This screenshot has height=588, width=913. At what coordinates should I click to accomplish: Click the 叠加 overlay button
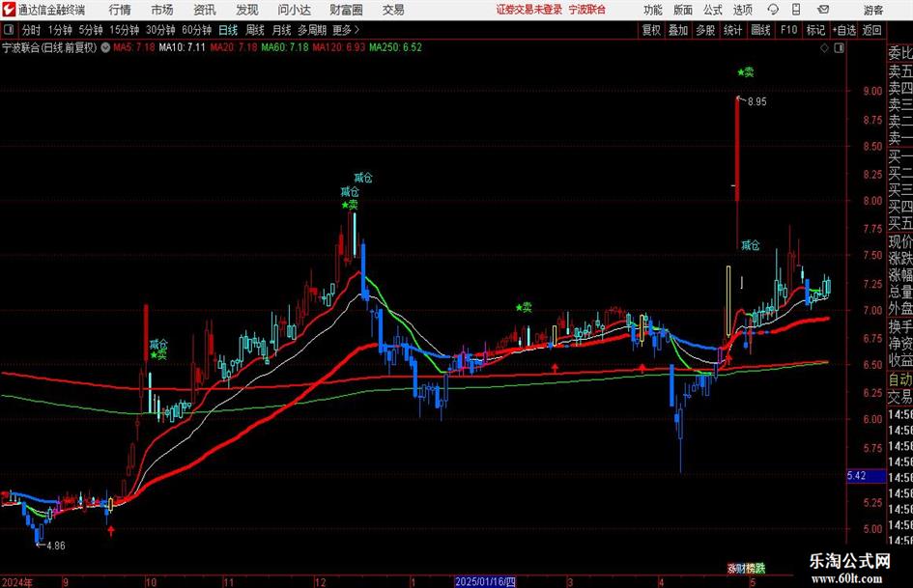point(678,30)
